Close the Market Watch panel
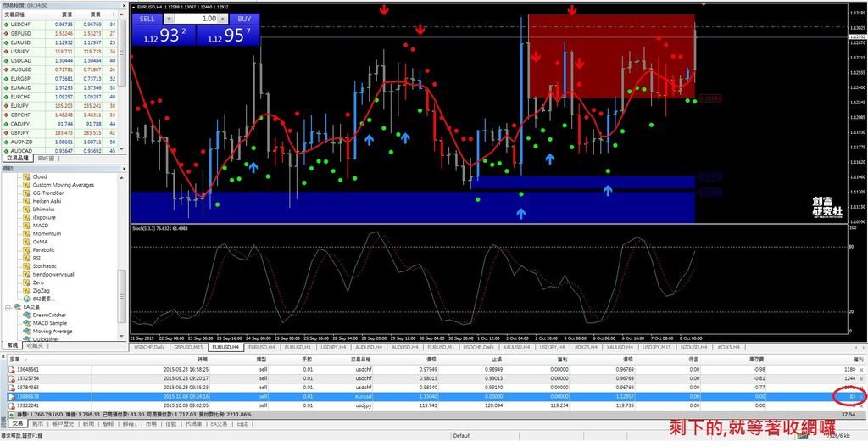Screen dimensions: 868x447 coord(124,6)
